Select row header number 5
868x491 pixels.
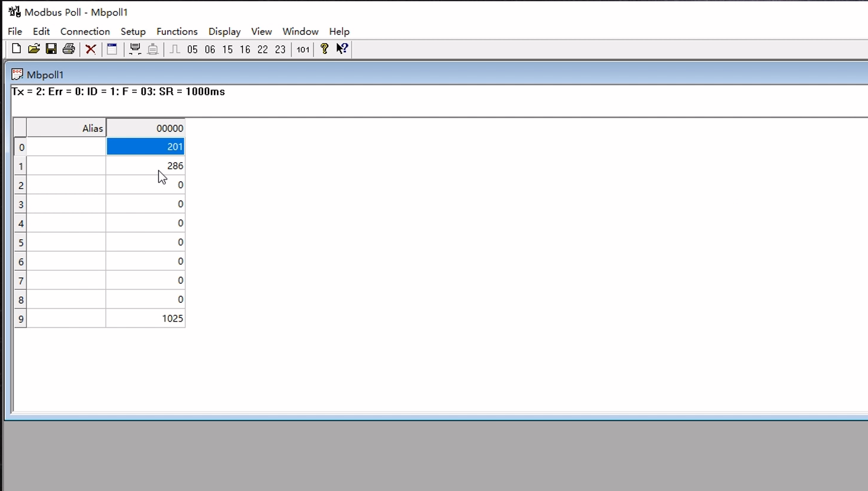(21, 243)
